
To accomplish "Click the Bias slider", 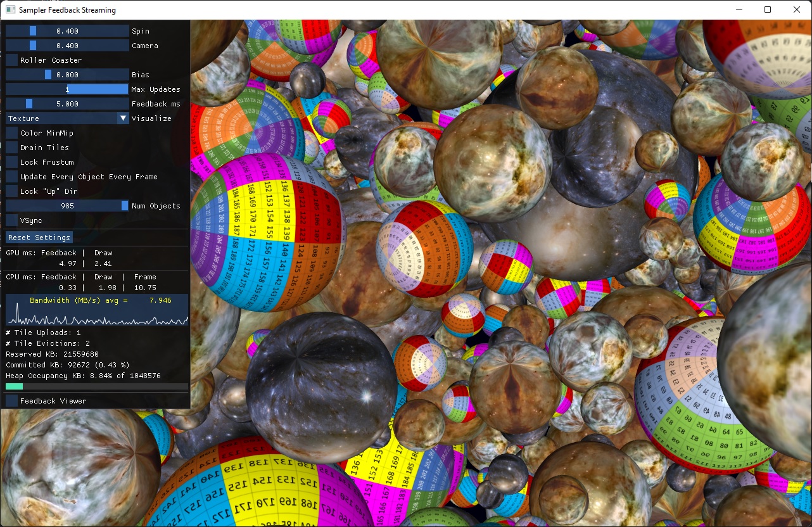I will point(67,75).
